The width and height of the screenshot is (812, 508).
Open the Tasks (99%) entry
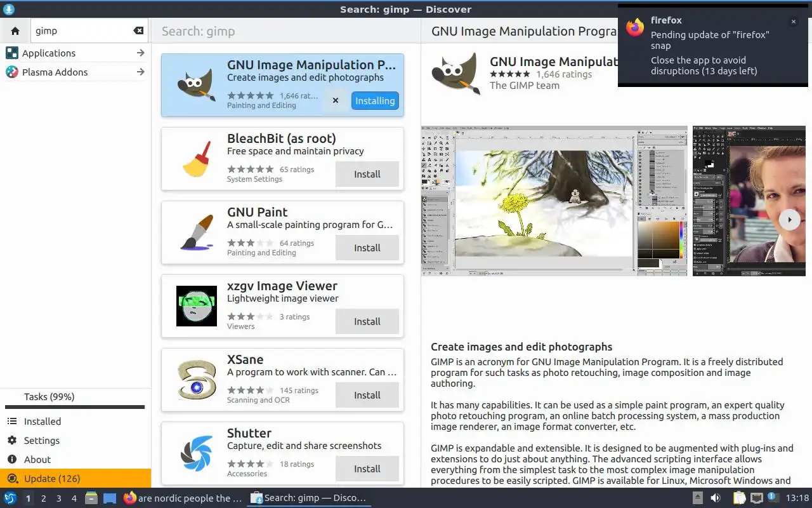(x=75, y=397)
